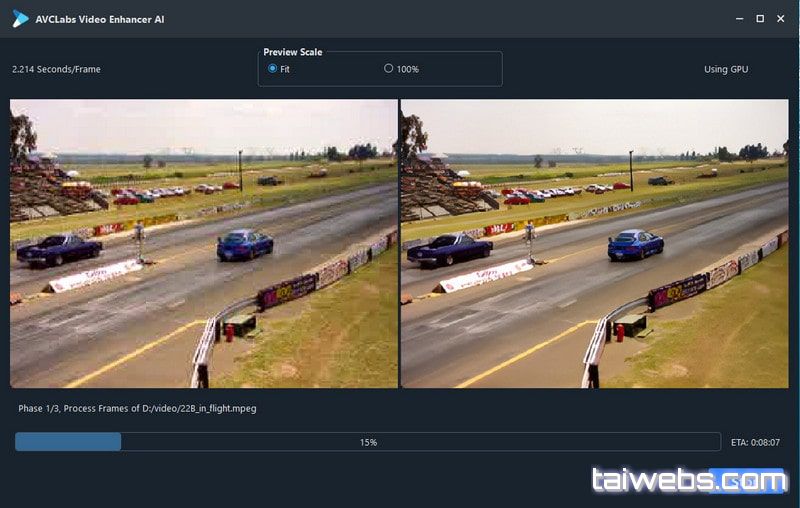This screenshot has height=508, width=800.
Task: Click the ETA remaining time readout
Action: 755,442
